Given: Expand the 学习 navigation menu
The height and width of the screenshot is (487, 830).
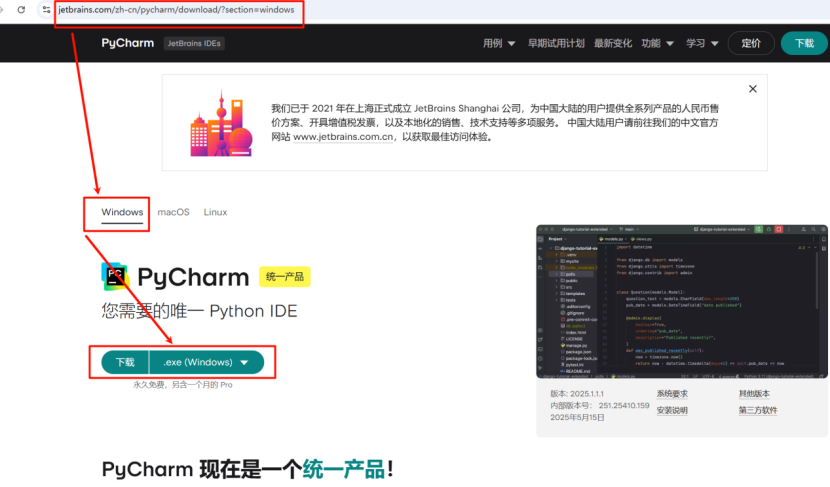Looking at the screenshot, I should (702, 43).
